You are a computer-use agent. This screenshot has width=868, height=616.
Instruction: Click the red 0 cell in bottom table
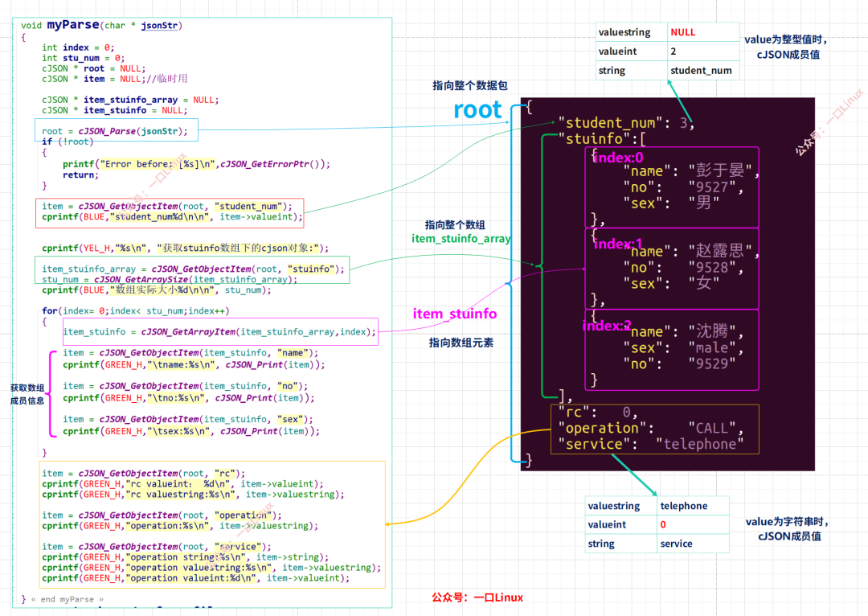693,524
